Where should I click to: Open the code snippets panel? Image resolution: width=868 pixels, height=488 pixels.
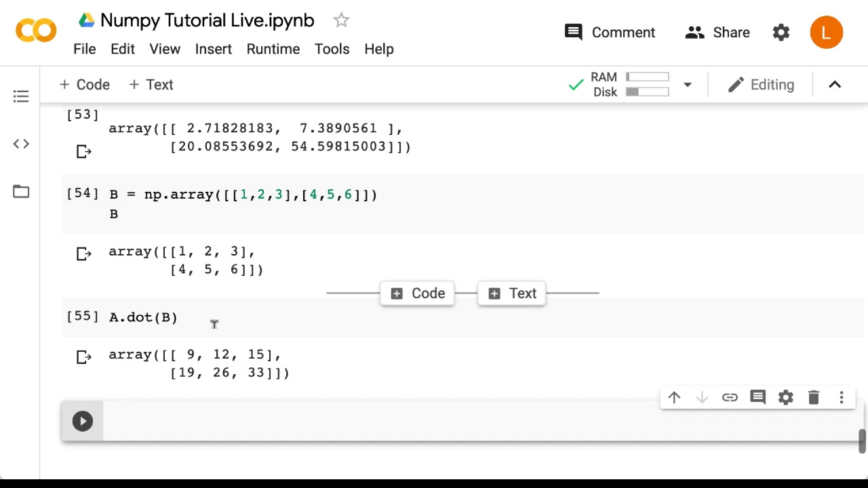21,144
